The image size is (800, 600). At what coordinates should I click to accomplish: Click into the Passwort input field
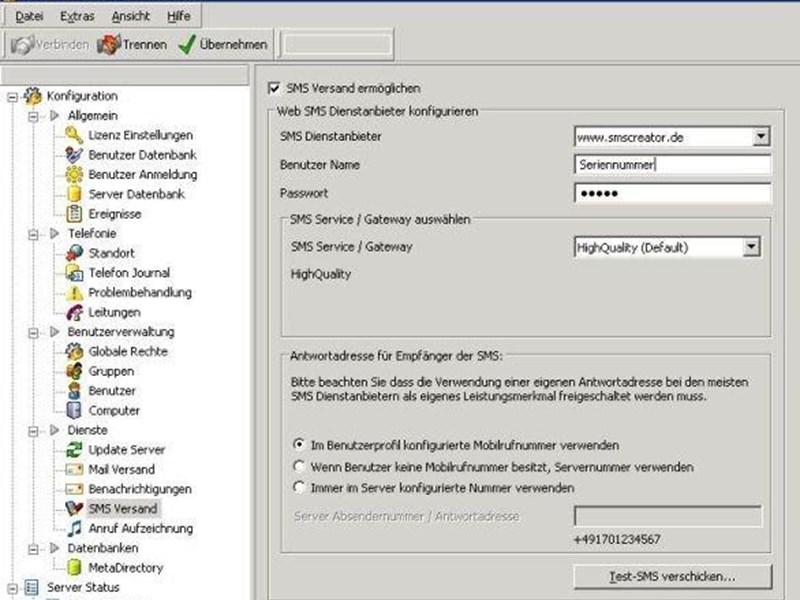click(672, 193)
